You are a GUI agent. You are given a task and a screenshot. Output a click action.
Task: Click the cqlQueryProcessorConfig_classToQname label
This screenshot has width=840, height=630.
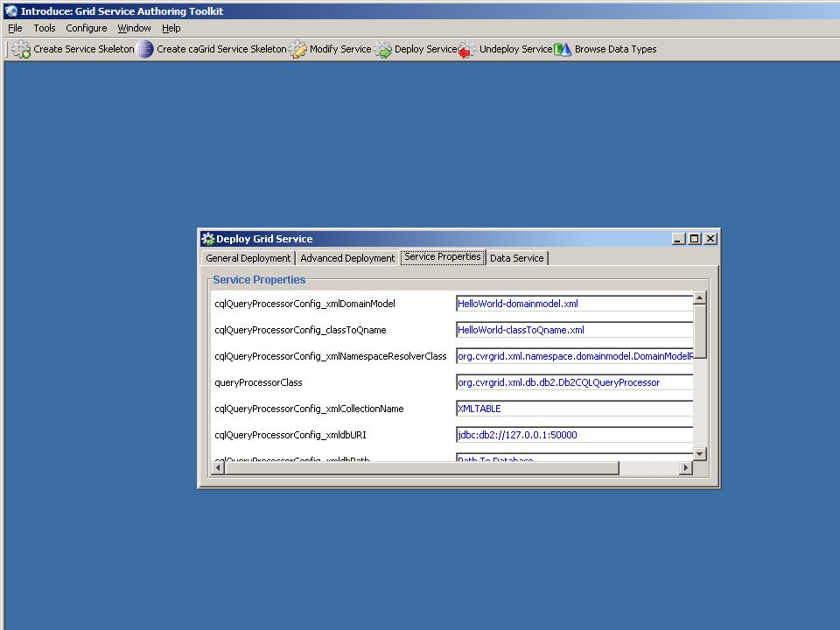pyautogui.click(x=300, y=330)
